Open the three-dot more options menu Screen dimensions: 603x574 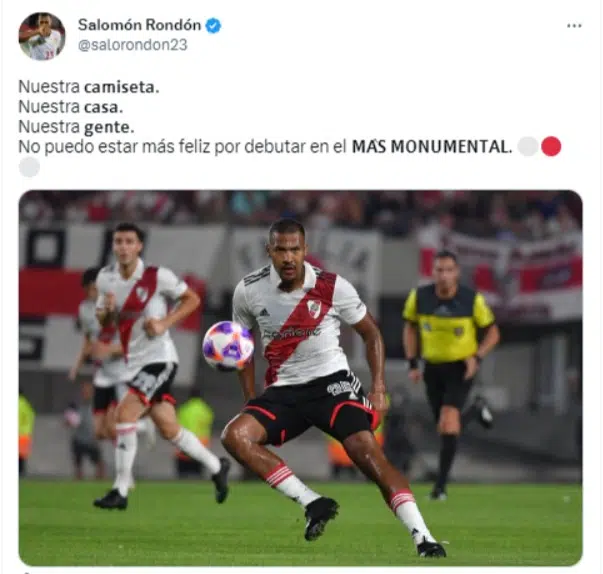click(574, 26)
